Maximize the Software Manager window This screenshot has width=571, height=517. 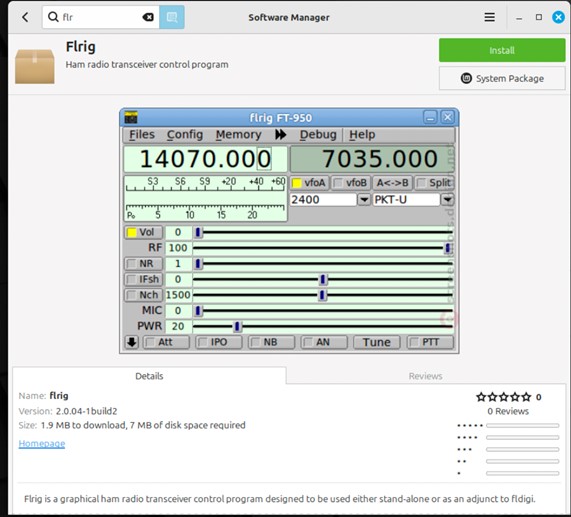[539, 17]
